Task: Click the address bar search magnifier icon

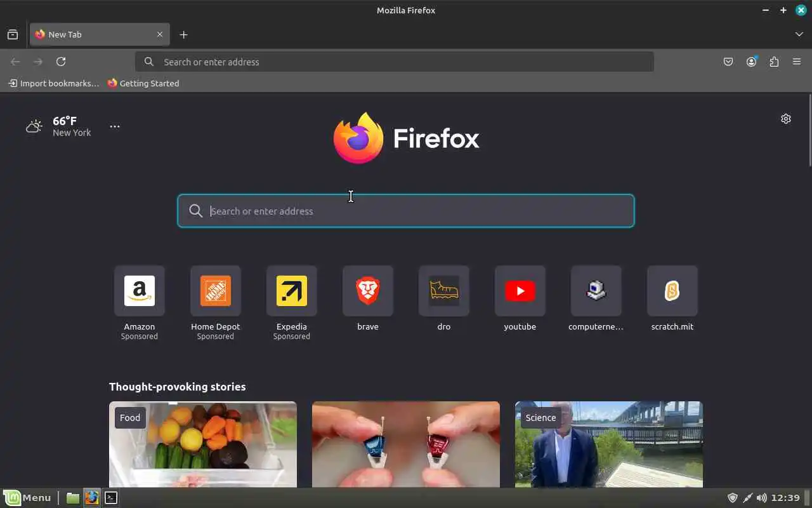Action: [149, 62]
